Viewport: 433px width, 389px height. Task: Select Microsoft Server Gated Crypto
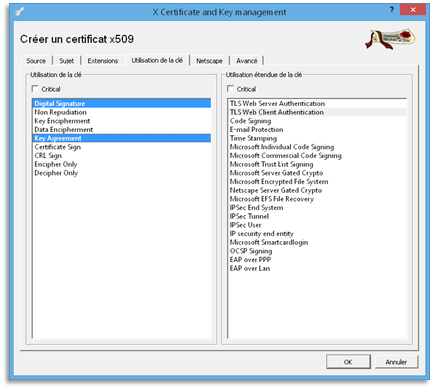click(317, 173)
